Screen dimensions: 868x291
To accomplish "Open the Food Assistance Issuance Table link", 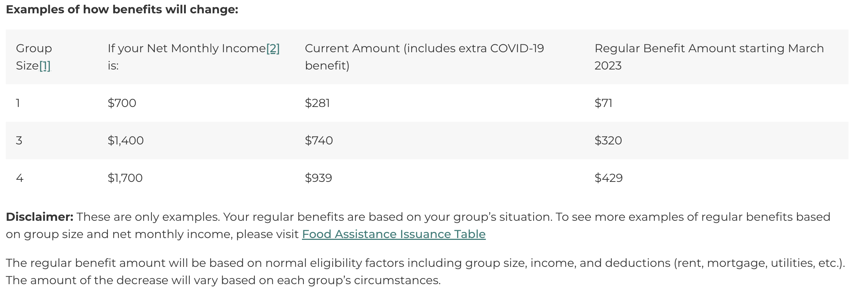I will coord(394,234).
